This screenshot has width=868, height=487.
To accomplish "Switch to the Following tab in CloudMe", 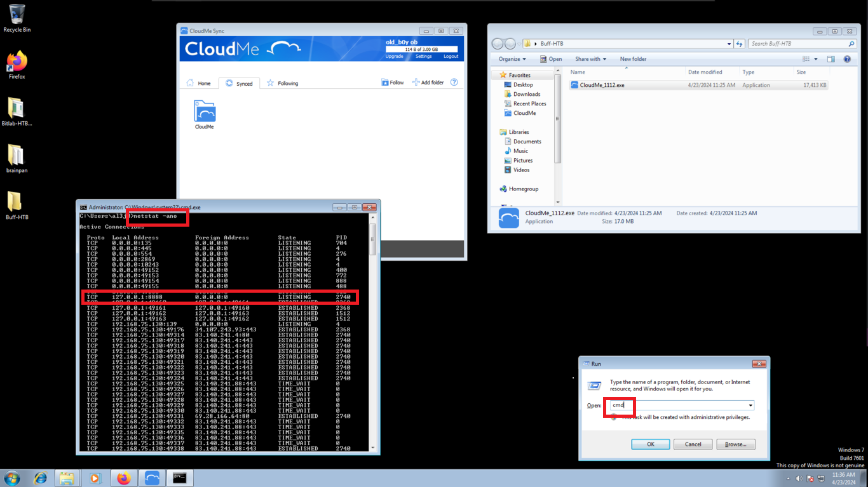I will pos(282,83).
